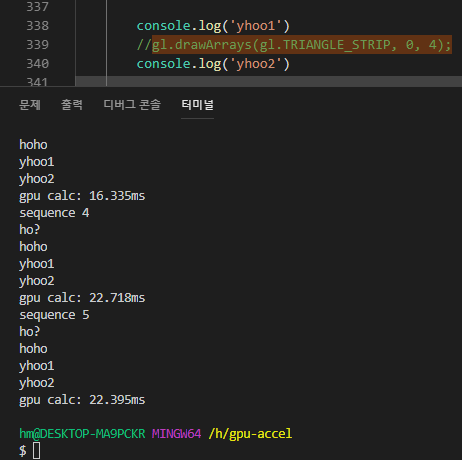The height and width of the screenshot is (460, 462).
Task: Click terminal line 'gpu calc: 16.335ms'
Action: (82, 196)
